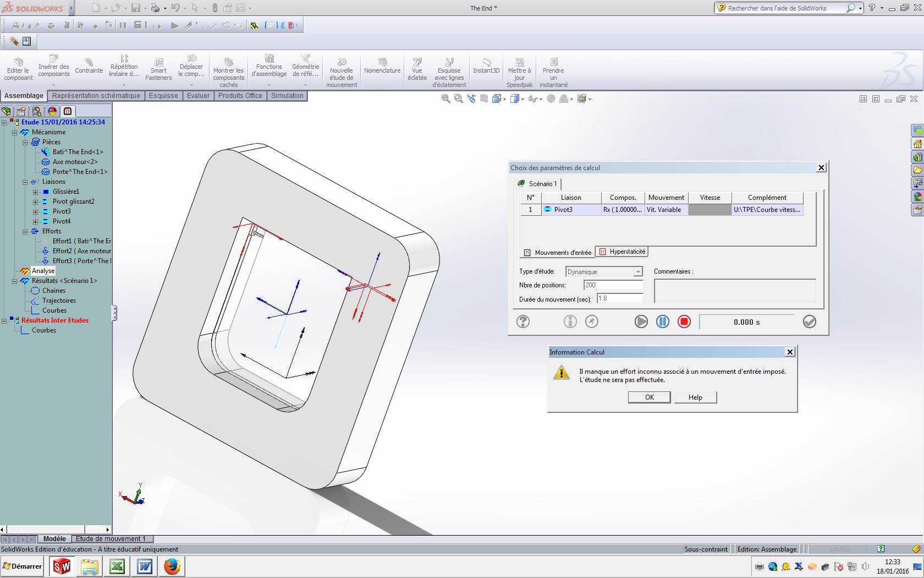Toggle Instant3D in the ribbon
This screenshot has width=924, height=578.
click(486, 66)
